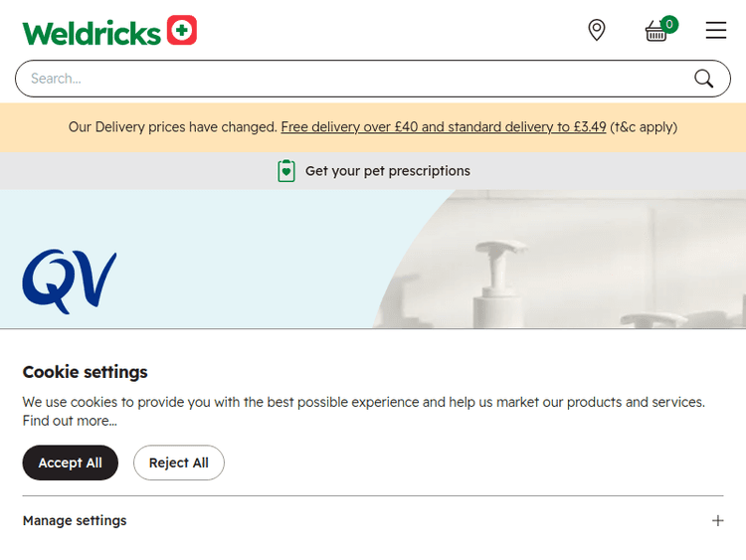The width and height of the screenshot is (746, 560).
Task: Click the red cross emblem beside Weldricks
Action: 182,31
